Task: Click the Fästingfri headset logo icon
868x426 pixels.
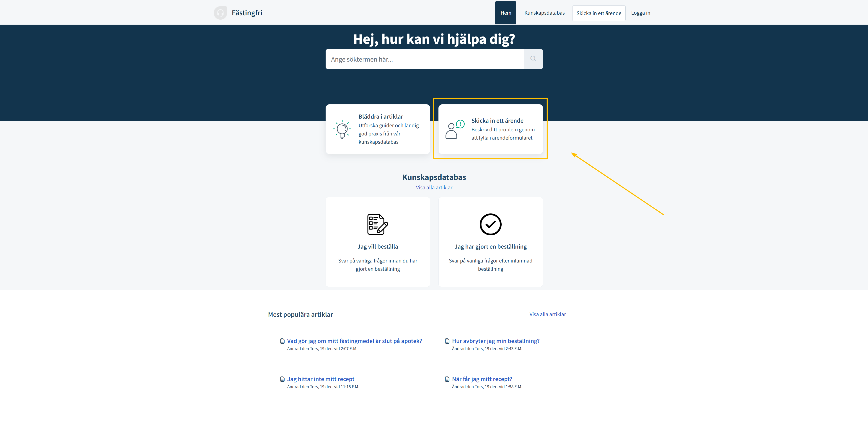Action: click(x=220, y=13)
